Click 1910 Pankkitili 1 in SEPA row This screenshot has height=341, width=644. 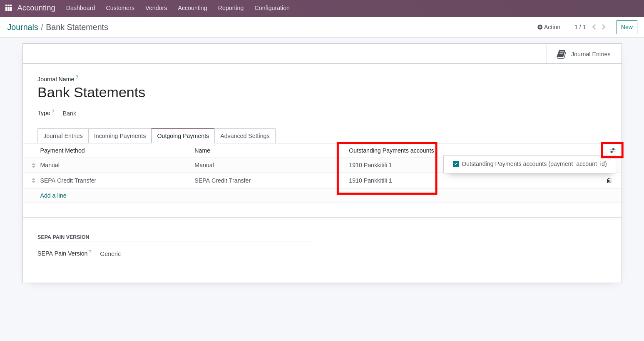[x=370, y=181]
